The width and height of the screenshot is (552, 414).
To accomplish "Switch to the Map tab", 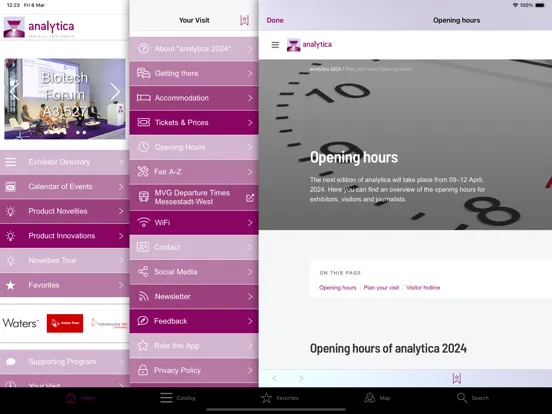I will coord(377,398).
